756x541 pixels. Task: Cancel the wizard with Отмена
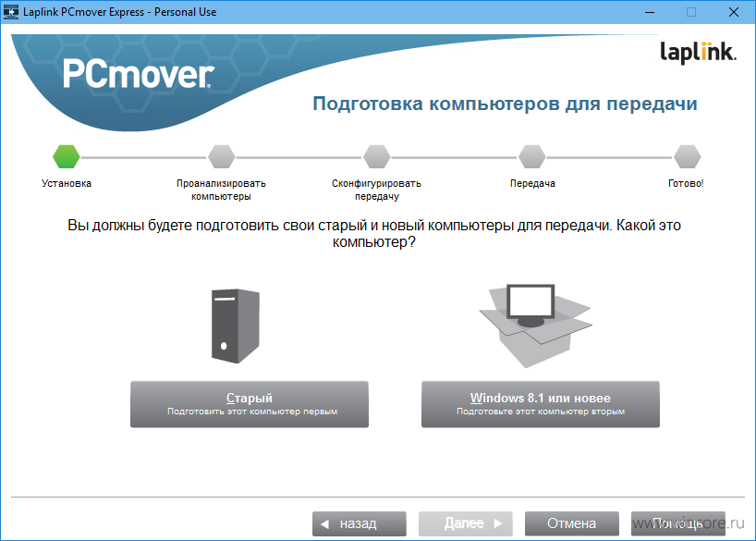tap(572, 523)
